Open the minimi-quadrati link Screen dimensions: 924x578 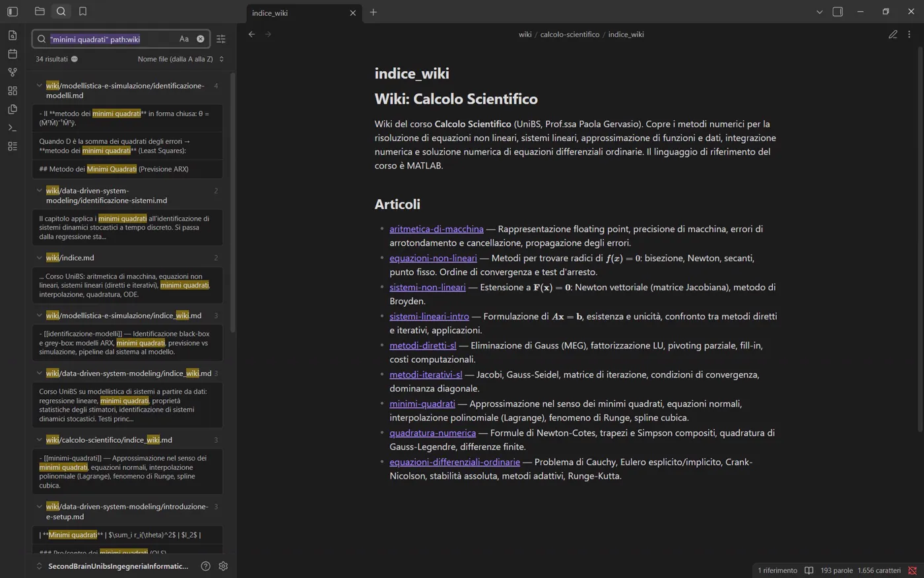coord(422,404)
